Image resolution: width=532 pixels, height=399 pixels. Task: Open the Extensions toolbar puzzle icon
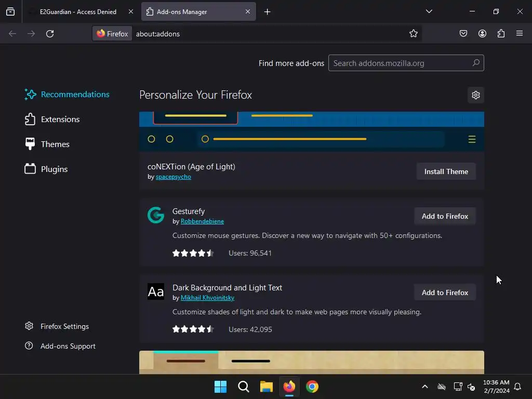pos(501,34)
